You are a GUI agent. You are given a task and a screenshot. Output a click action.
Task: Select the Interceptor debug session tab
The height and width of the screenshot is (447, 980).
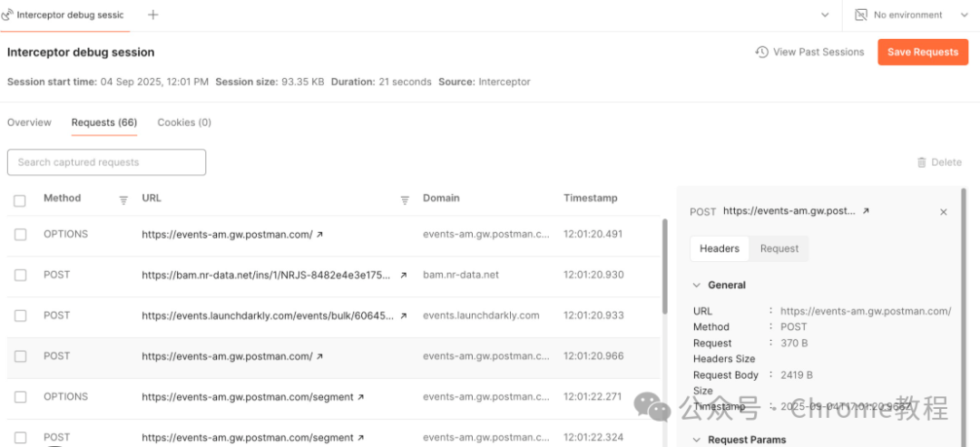coord(64,15)
